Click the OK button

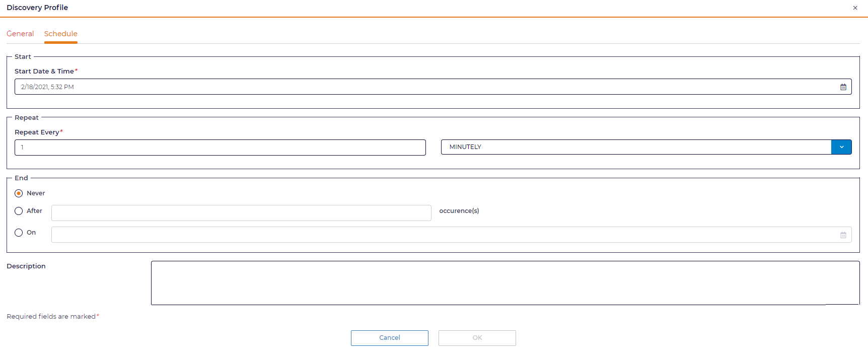point(477,338)
